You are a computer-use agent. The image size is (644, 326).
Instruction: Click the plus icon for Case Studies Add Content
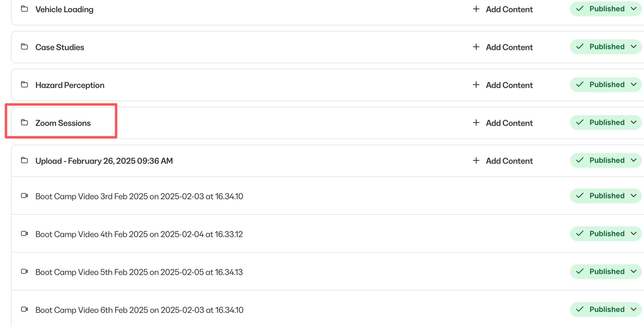(x=476, y=47)
